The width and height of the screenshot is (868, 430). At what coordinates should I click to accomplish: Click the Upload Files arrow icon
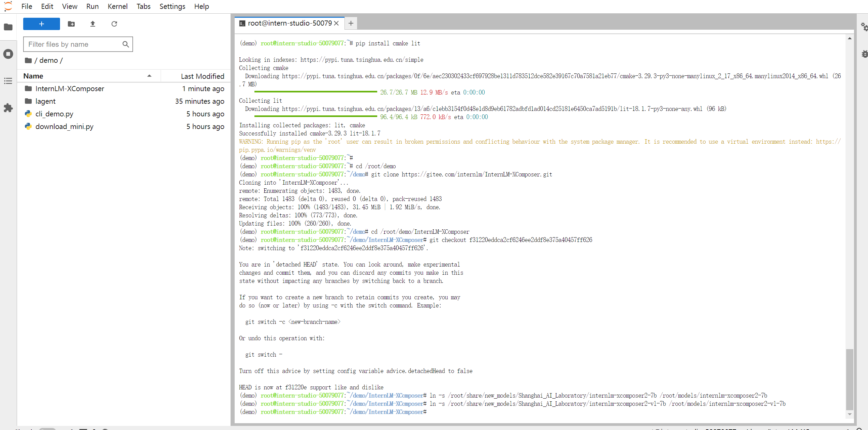[x=92, y=24]
